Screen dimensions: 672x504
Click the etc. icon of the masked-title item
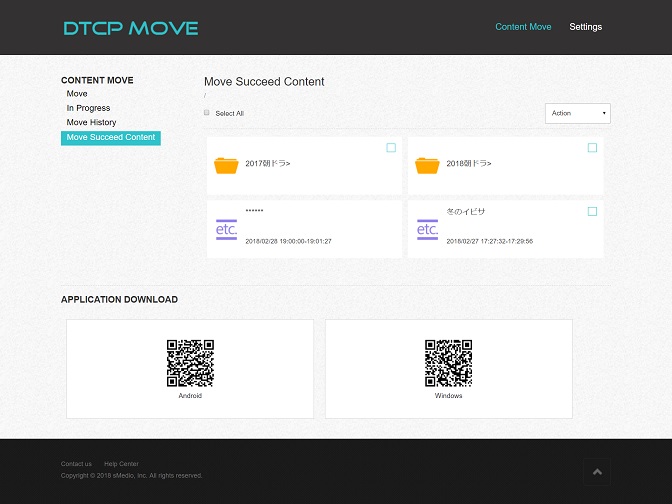[x=226, y=229]
